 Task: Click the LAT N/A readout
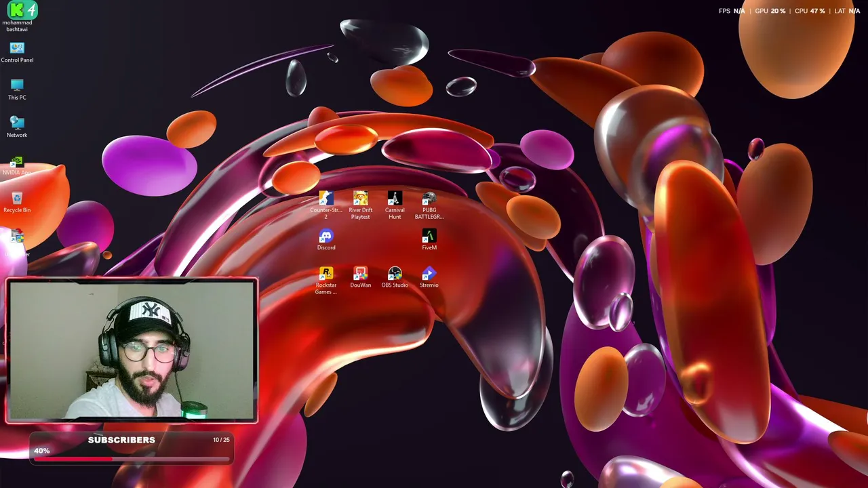pos(847,11)
